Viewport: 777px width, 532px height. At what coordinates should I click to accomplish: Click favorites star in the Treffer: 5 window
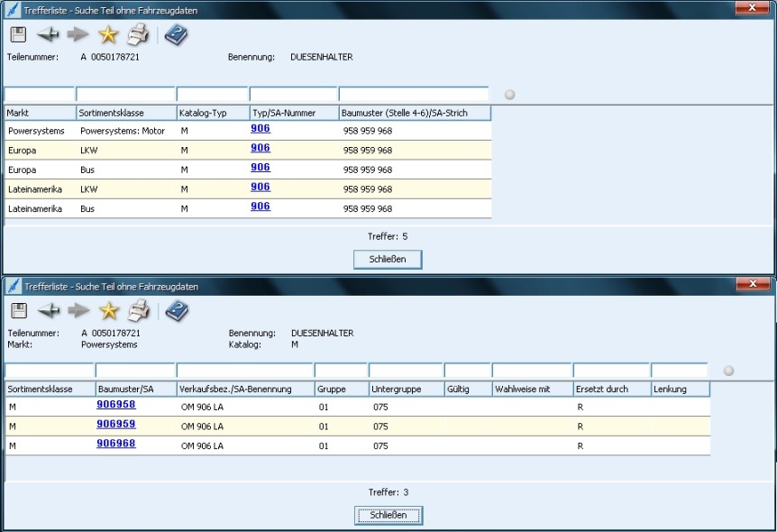tap(109, 35)
